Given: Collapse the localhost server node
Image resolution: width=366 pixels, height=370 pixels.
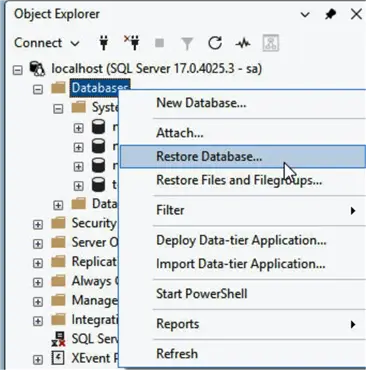Looking at the screenshot, I should point(18,70).
